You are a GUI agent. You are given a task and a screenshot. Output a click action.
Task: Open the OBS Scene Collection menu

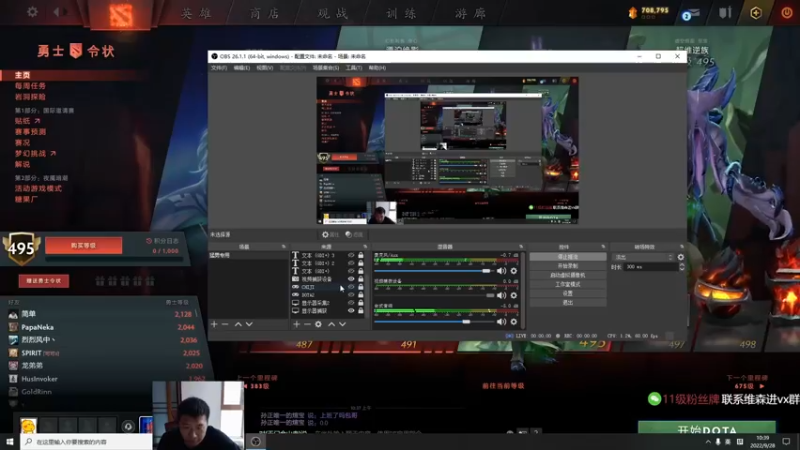pos(326,68)
